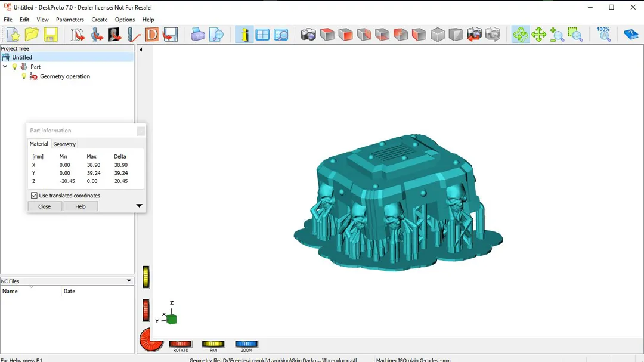Image resolution: width=644 pixels, height=362 pixels.
Task: Switch to the Material tab
Action: [39, 144]
